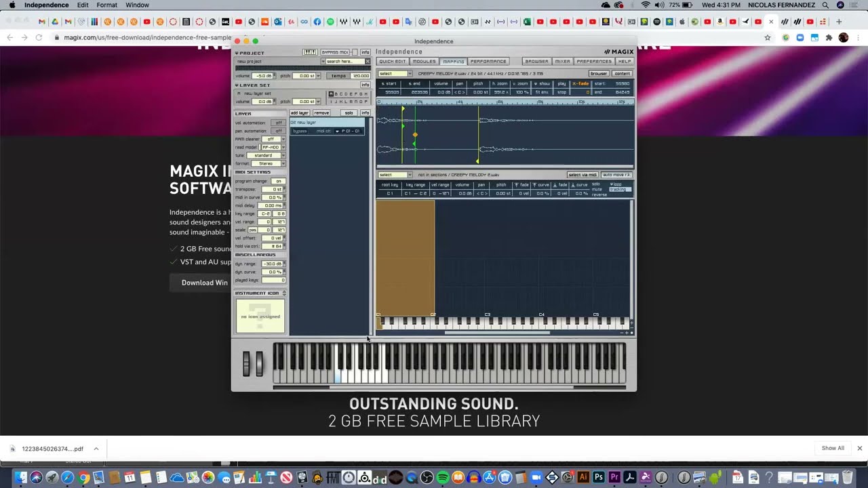Image resolution: width=868 pixels, height=488 pixels.
Task: Click the Spotlight search icon in menu bar
Action: click(825, 5)
